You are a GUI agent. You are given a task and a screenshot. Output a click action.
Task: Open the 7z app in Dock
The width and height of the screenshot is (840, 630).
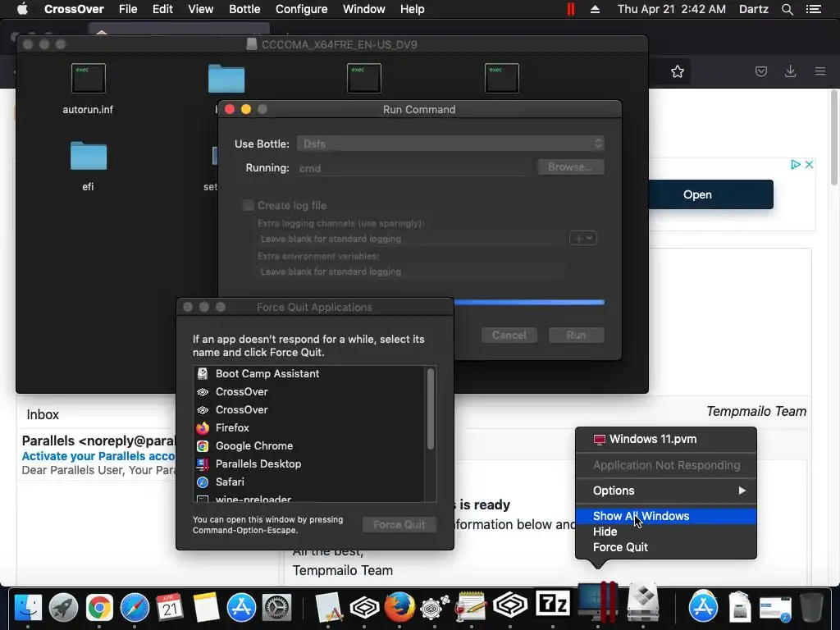point(553,605)
